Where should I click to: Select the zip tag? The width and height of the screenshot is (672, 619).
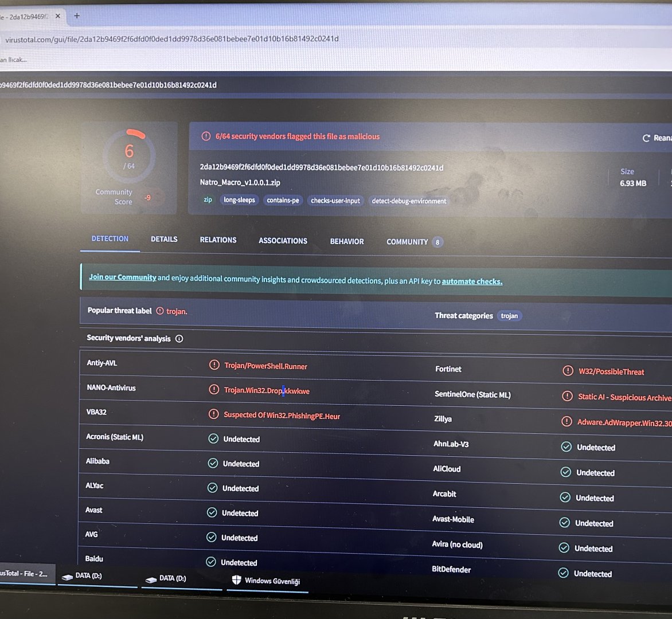[208, 199]
